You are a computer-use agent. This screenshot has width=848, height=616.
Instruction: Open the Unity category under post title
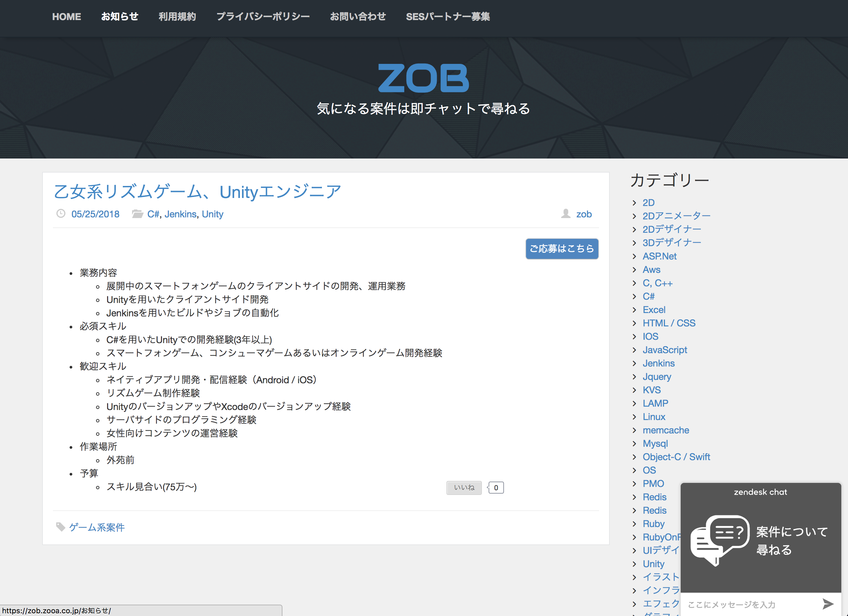click(213, 214)
